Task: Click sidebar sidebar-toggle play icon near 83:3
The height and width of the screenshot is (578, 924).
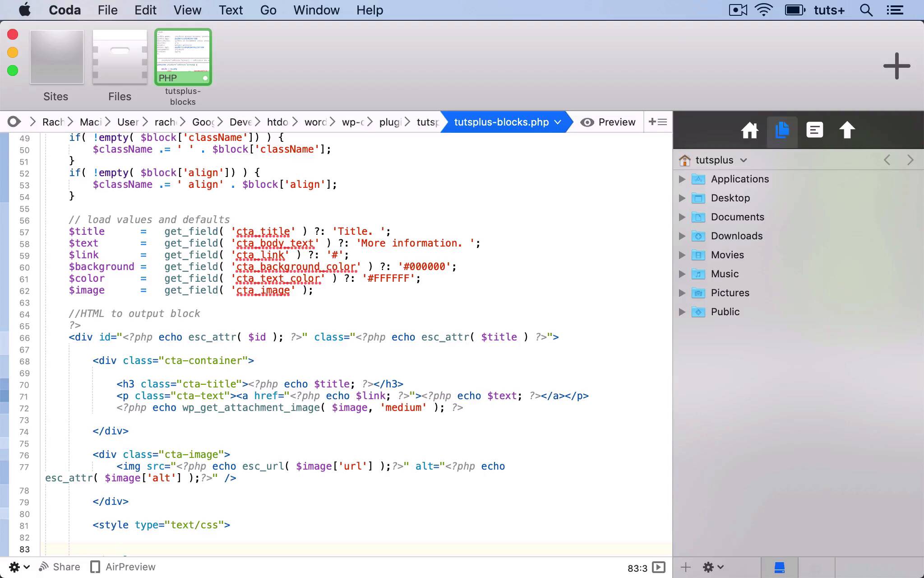Action: [x=659, y=567]
